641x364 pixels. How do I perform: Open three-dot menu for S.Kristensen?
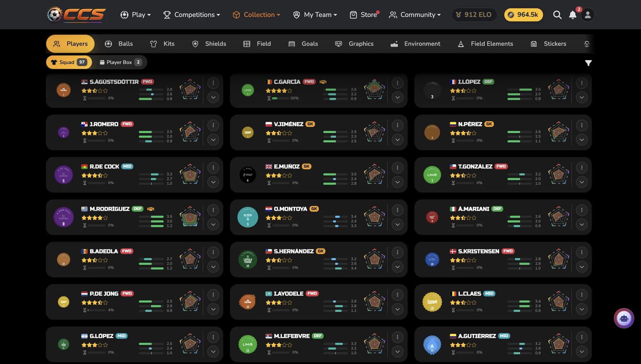pos(582,252)
